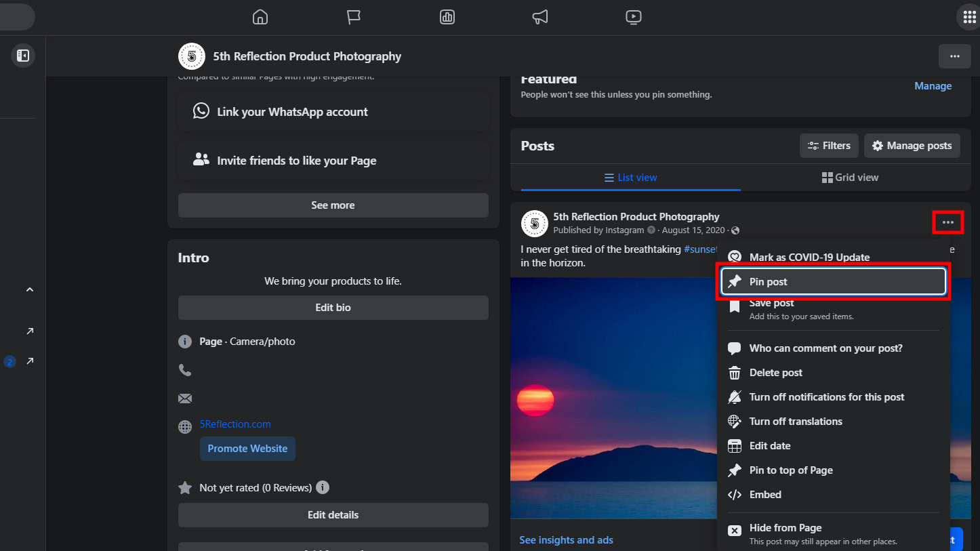Collapse the left sidebar chevron

tap(30, 289)
